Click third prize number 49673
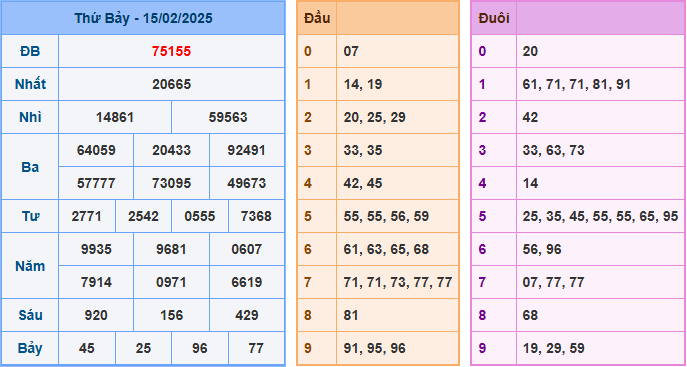Viewport: 687px width, 367px height. tap(247, 183)
